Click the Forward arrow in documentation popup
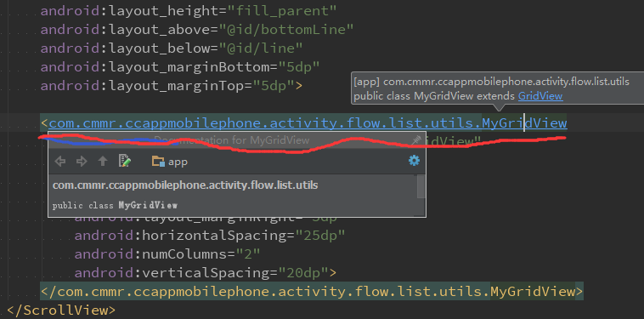Viewport: 644px width, 319px height. click(82, 162)
